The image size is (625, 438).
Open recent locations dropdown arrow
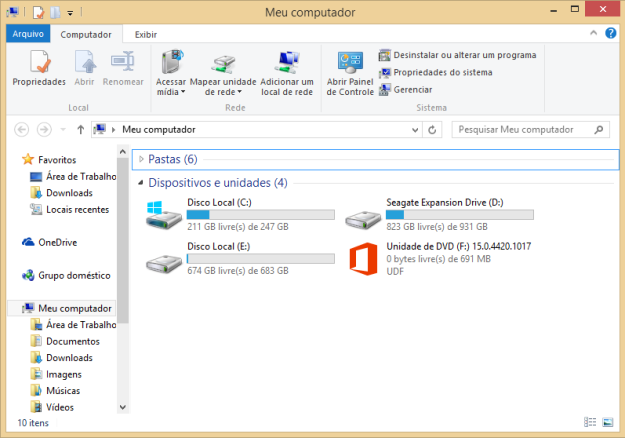tap(63, 130)
